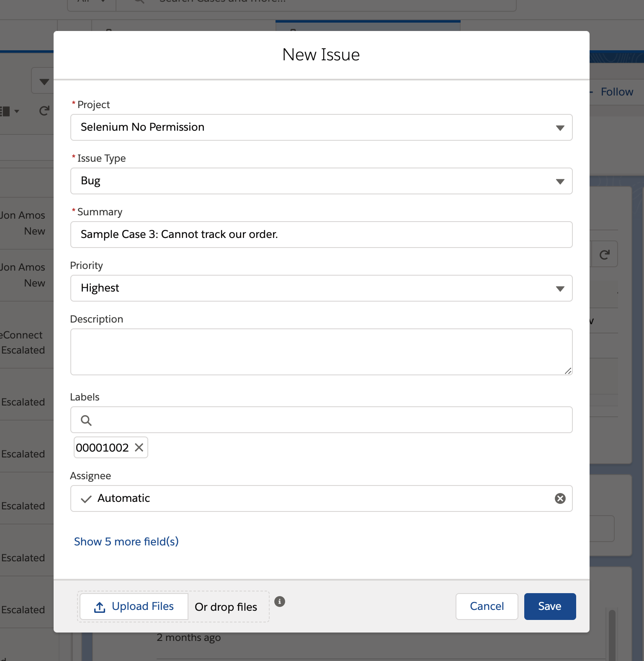Viewport: 644px width, 661px height.
Task: Show 5 more fields
Action: tap(126, 542)
